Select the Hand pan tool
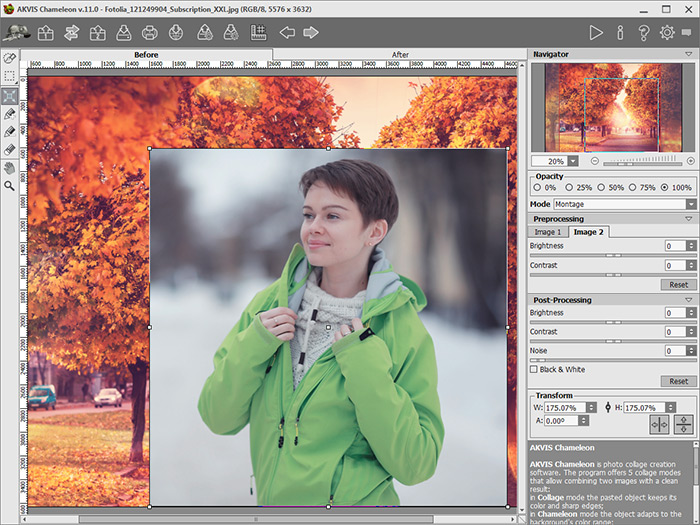Screen dimensions: 700x525 point(9,168)
